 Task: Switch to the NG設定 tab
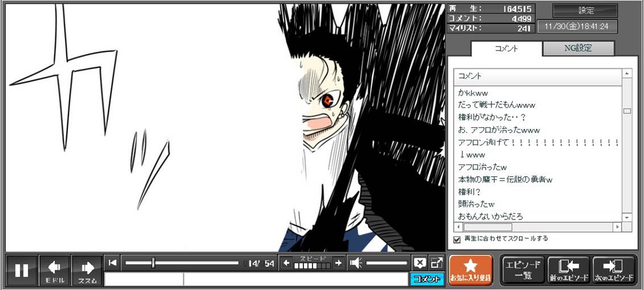578,48
